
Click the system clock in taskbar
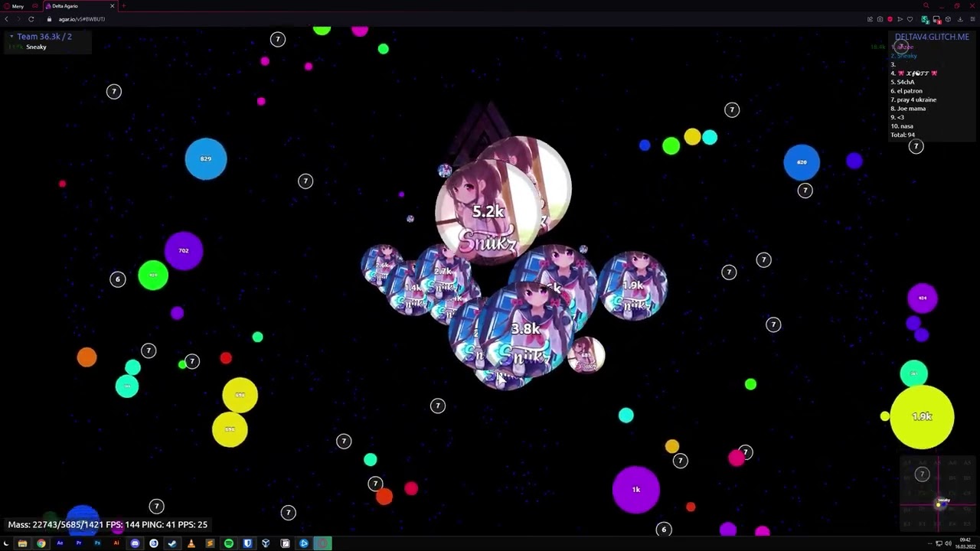pos(965,543)
